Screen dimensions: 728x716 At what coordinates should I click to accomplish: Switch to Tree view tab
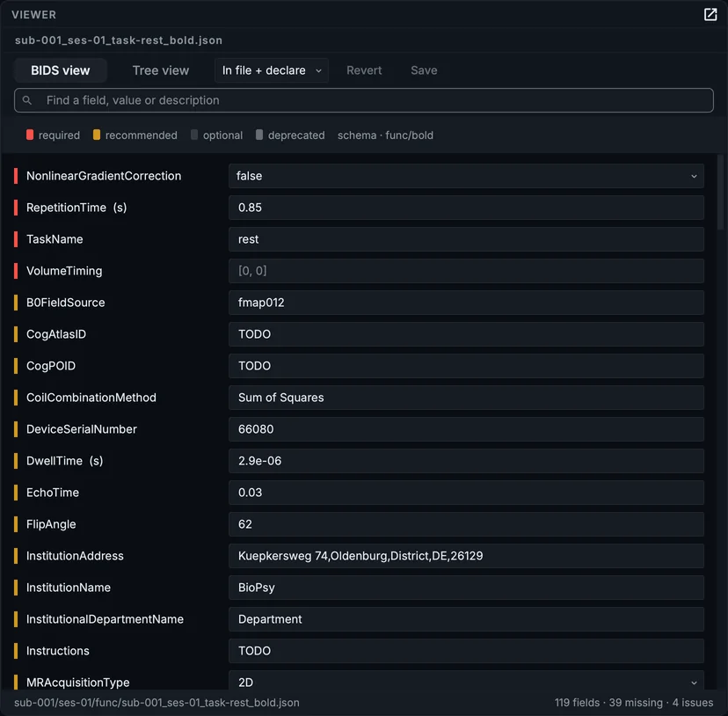pos(161,70)
